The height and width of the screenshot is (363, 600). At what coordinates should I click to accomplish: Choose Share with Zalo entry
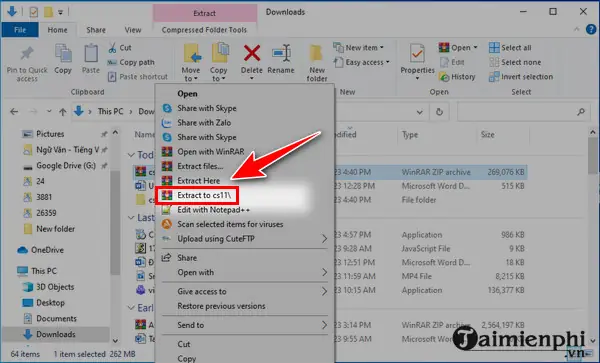245,122
